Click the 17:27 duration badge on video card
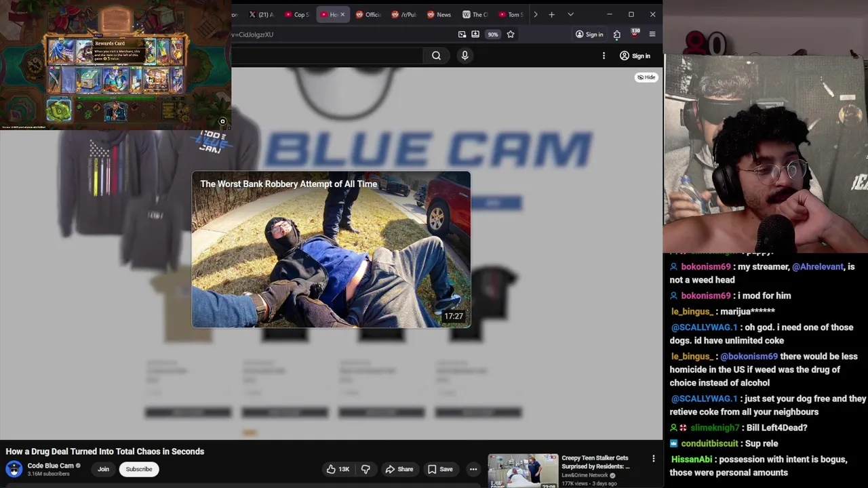Screen dimensions: 868x488 point(454,317)
